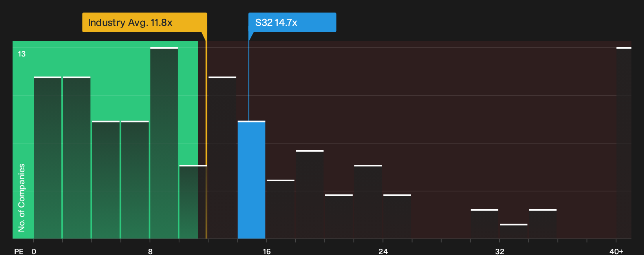Viewport: 644px width, 255px height.
Task: Click the S32 14.7x blue label
Action: (292, 22)
